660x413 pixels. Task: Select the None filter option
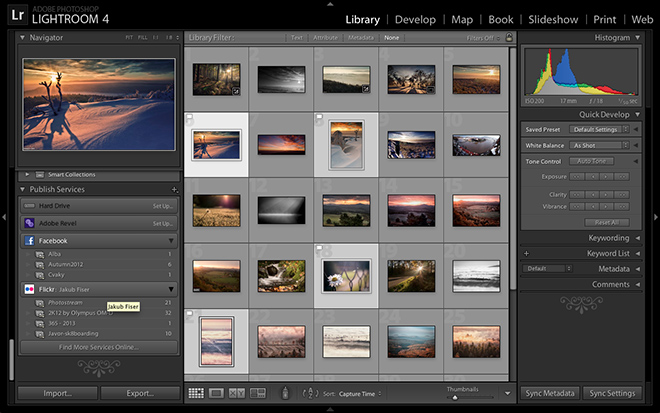tap(391, 37)
